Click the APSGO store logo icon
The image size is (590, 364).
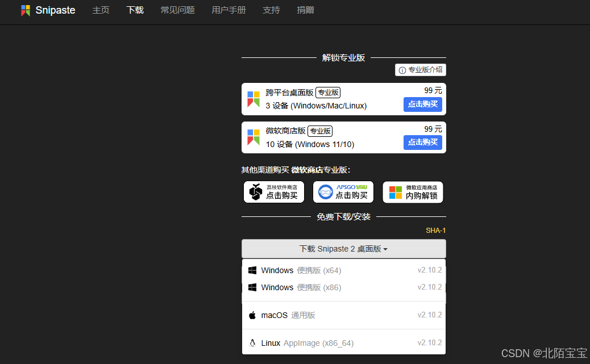tap(326, 192)
